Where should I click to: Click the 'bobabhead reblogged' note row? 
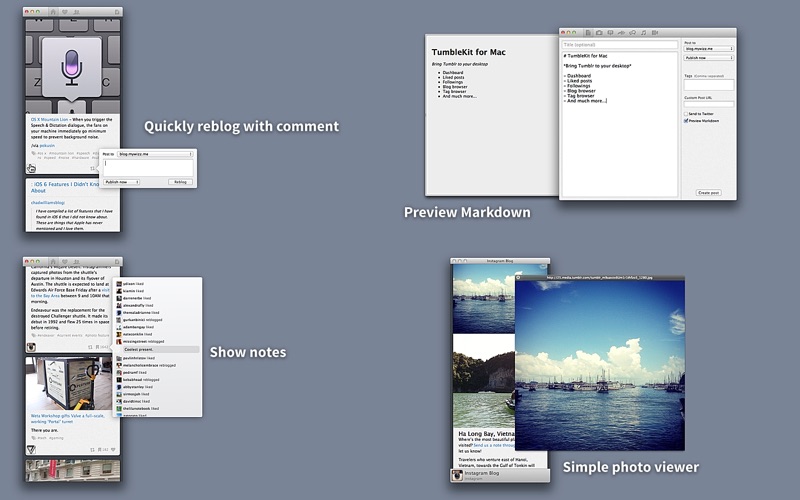(x=138, y=380)
